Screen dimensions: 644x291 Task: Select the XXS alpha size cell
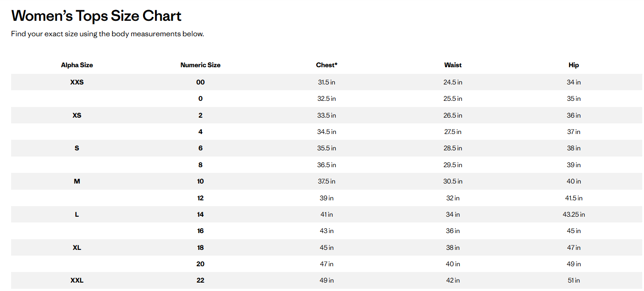coord(77,82)
